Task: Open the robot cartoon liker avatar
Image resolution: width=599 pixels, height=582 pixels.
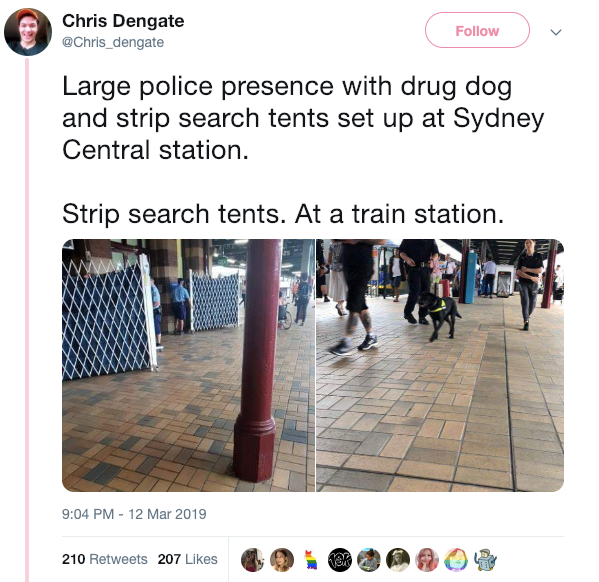Action: pos(485,560)
